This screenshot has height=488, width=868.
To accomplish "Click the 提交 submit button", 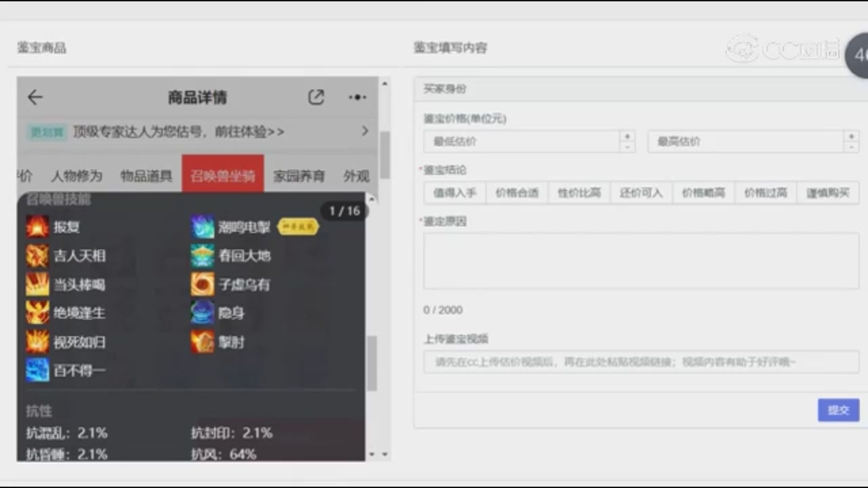I will point(838,410).
